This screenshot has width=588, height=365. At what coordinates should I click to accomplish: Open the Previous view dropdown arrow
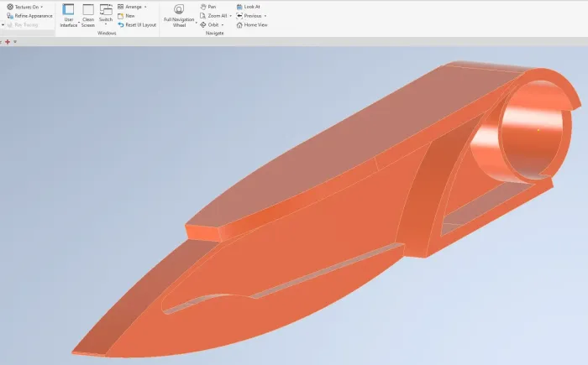266,16
